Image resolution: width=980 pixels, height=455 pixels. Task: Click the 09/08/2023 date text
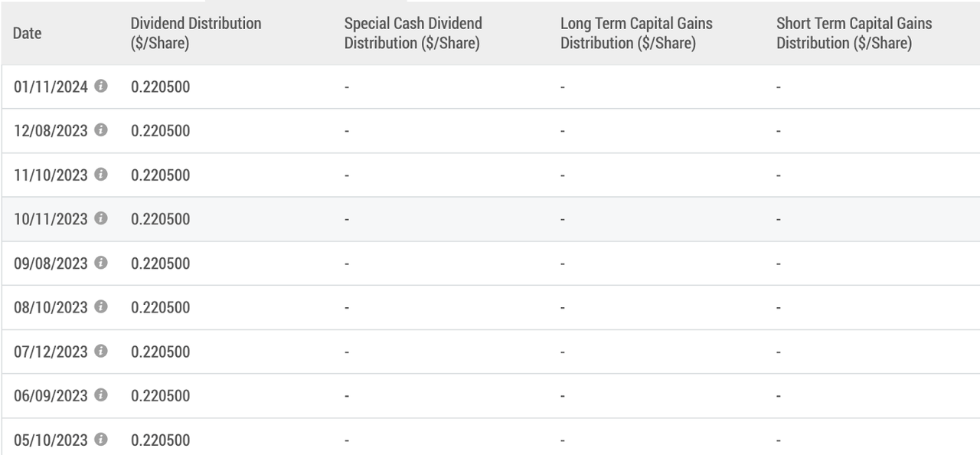(51, 264)
